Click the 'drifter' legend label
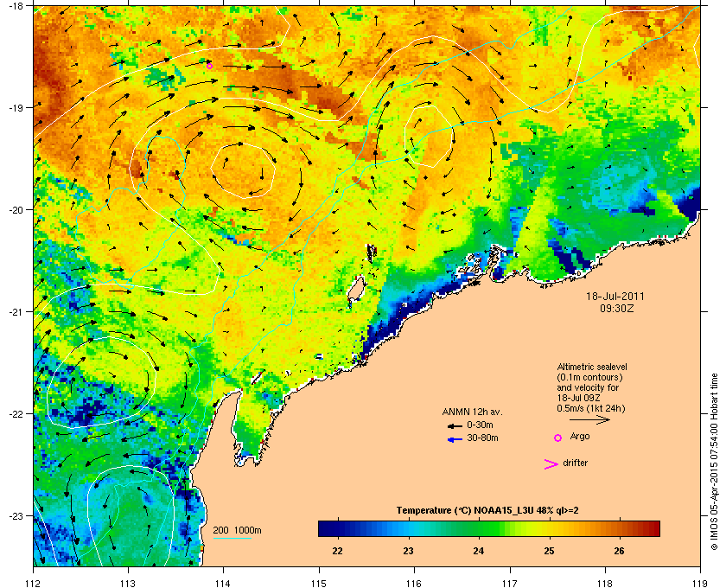 click(x=575, y=463)
